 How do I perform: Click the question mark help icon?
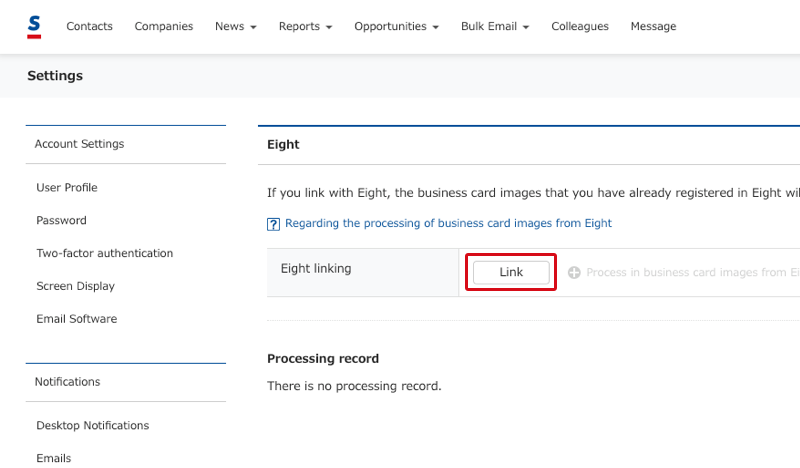click(x=273, y=224)
